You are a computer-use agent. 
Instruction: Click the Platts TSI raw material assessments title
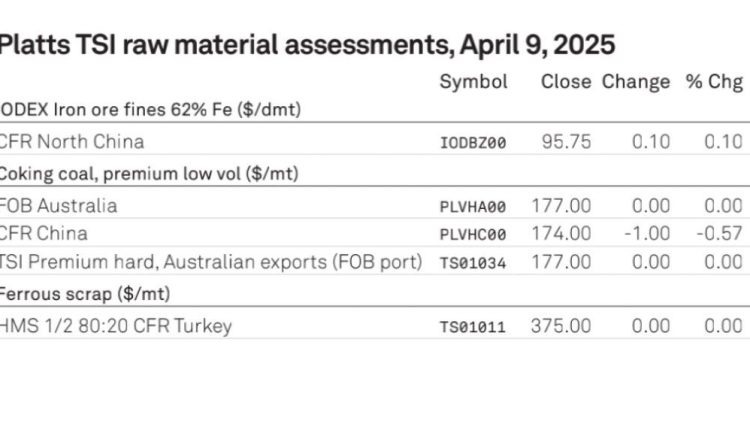pos(307,45)
